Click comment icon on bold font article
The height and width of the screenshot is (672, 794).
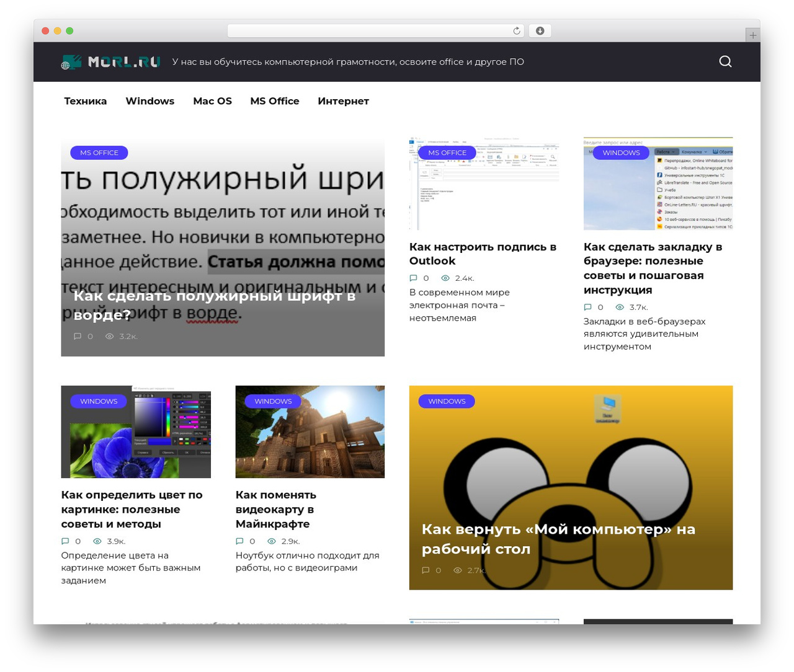click(78, 337)
